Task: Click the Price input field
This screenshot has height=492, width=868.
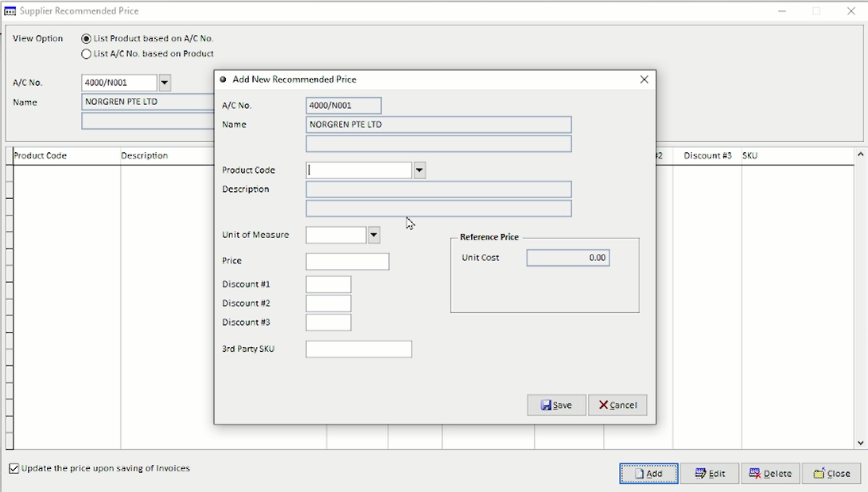Action: 348,261
